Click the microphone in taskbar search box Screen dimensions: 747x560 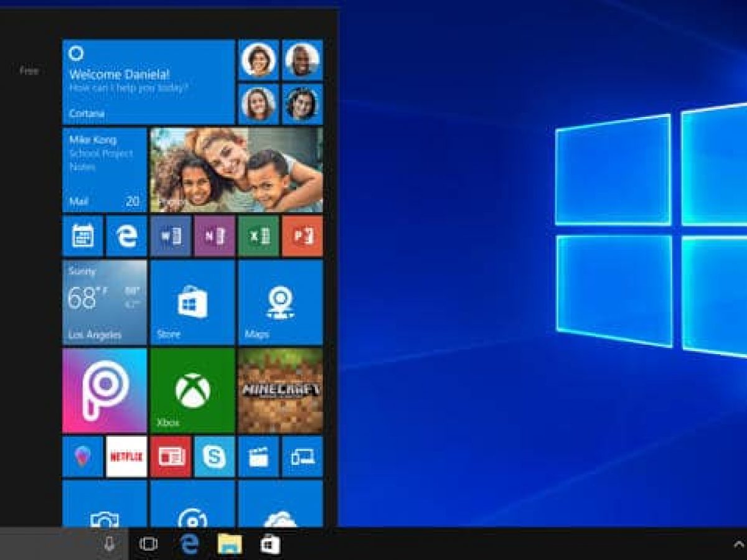[x=110, y=544]
